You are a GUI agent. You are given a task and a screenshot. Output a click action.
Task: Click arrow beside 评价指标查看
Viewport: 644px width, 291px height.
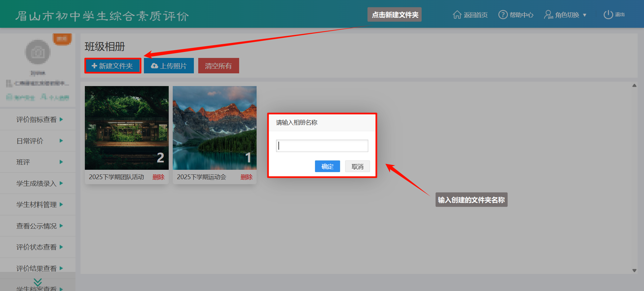(x=61, y=119)
